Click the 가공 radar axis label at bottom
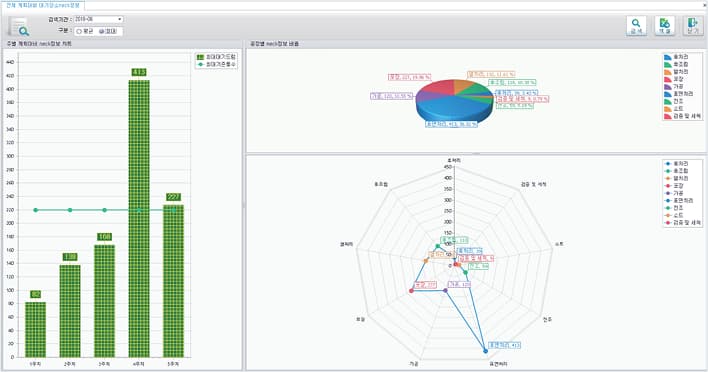Image resolution: width=708 pixels, height=372 pixels. (414, 363)
